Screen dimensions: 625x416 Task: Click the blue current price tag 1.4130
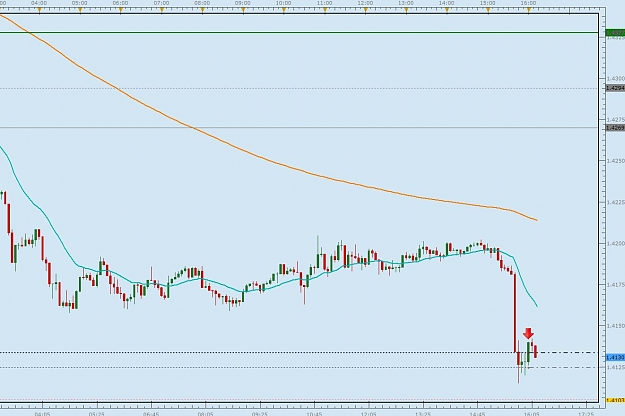(x=615, y=357)
